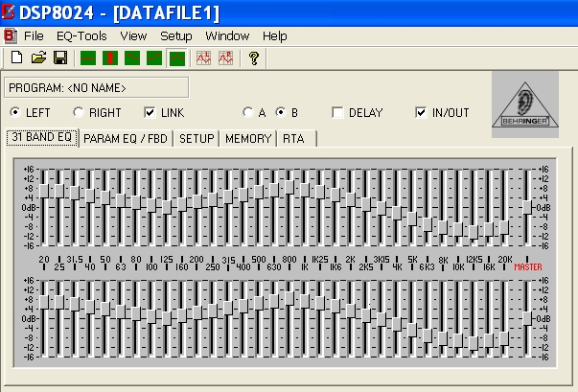The height and width of the screenshot is (392, 578).
Task: Switch to the PARAM EQ / FBD tab
Action: tap(126, 139)
